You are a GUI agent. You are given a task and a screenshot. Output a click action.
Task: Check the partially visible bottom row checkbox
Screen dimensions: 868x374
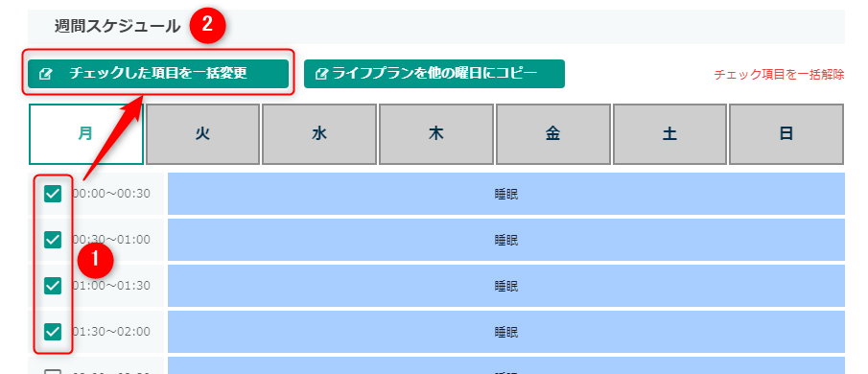(53, 372)
